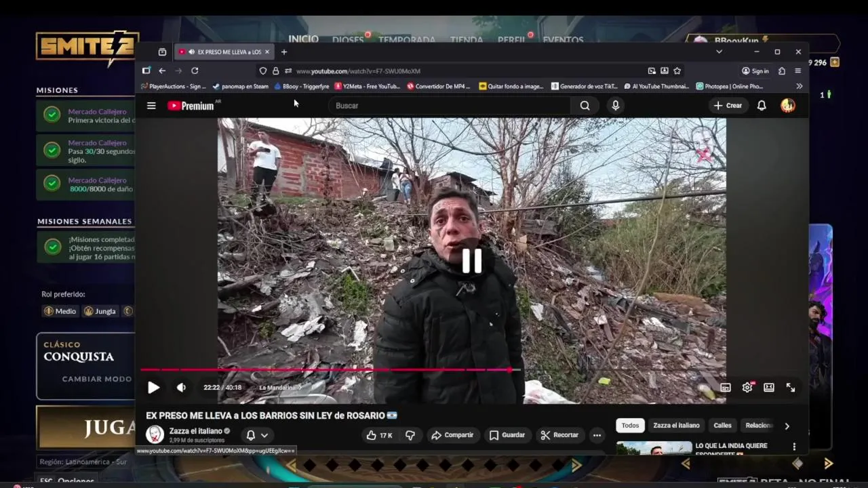The width and height of the screenshot is (868, 488).
Task: Click CAMBIAR MODO in Smite 2
Action: (x=97, y=379)
